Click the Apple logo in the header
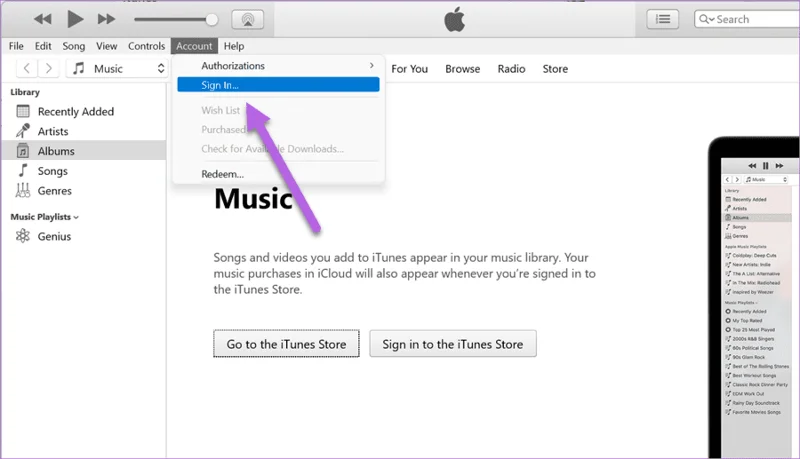This screenshot has width=800, height=459. coord(455,19)
